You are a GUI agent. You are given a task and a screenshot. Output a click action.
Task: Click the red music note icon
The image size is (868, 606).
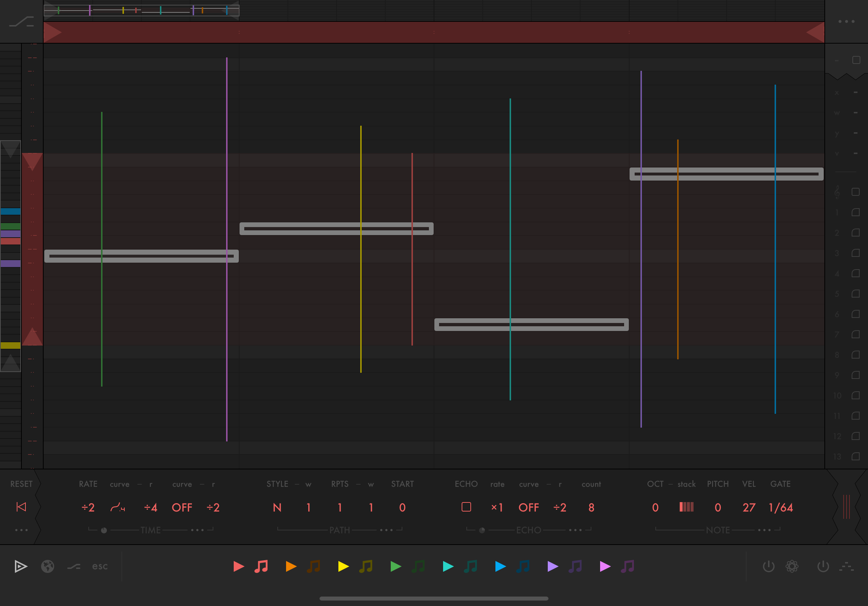(261, 566)
